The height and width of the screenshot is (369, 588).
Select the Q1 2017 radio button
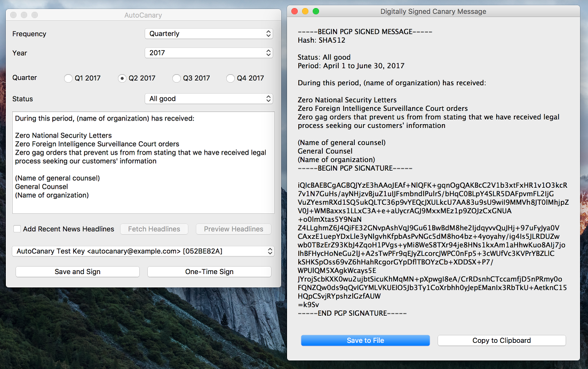click(68, 78)
